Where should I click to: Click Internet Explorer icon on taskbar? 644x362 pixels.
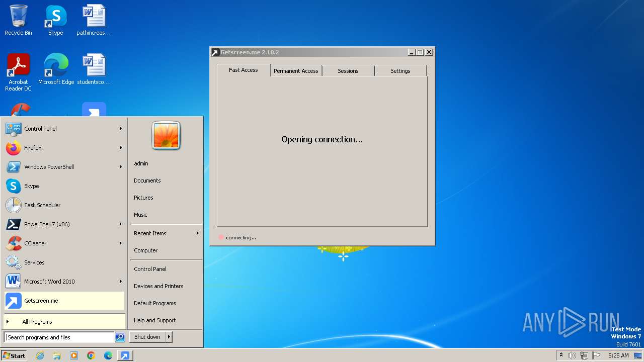(40, 355)
